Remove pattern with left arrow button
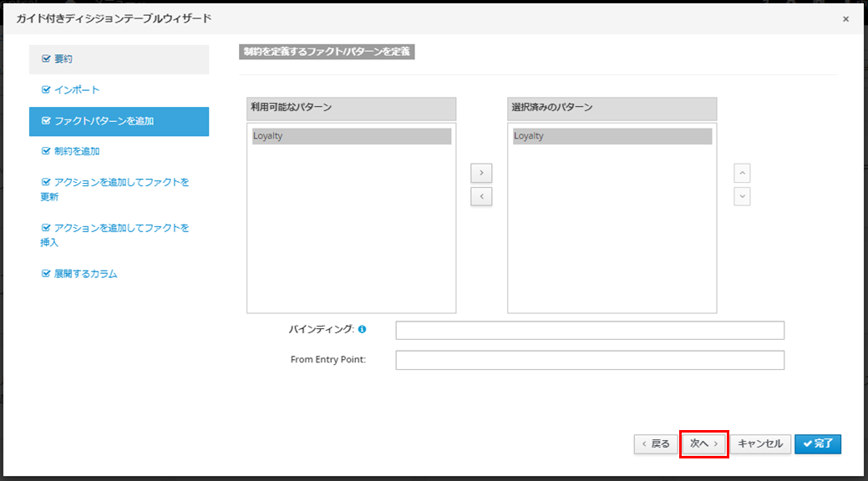This screenshot has width=868, height=481. 481,196
